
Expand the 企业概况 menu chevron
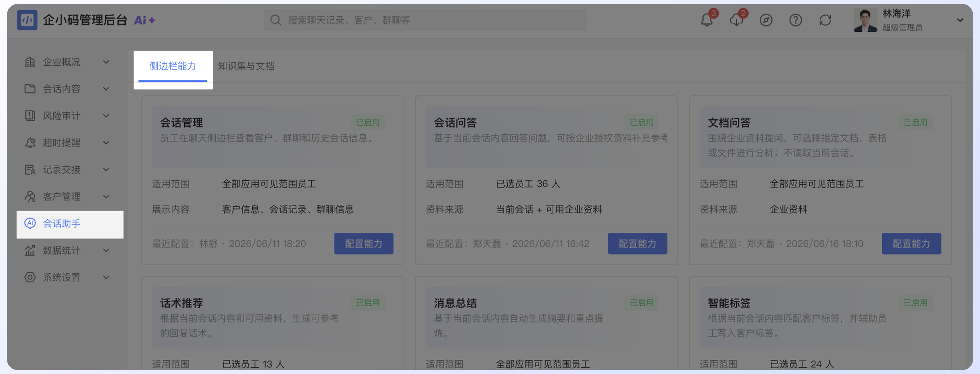coord(106,62)
